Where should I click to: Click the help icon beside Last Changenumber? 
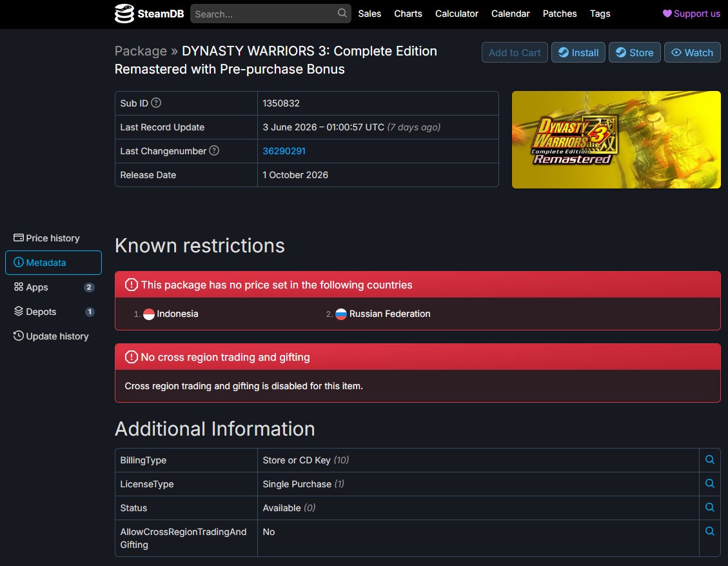[214, 150]
